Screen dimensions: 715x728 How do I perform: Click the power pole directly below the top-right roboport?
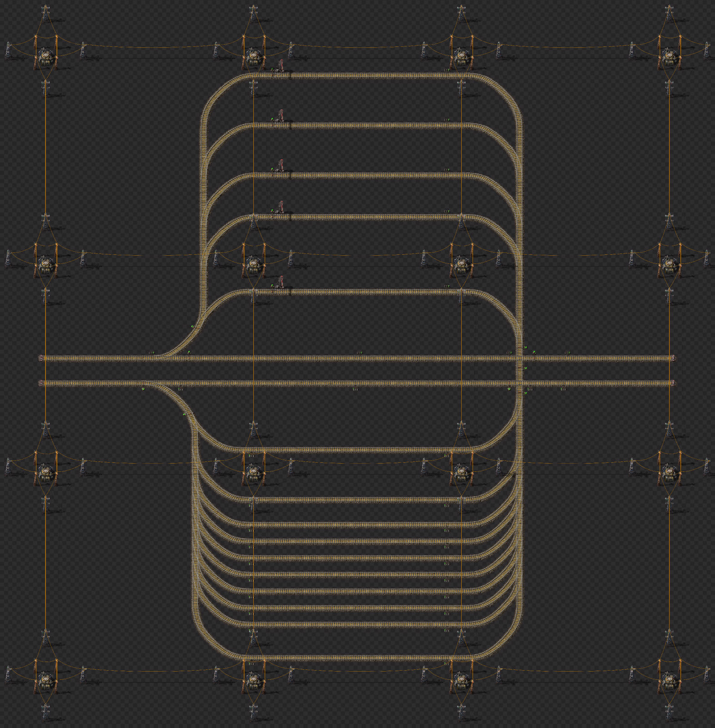(x=669, y=88)
